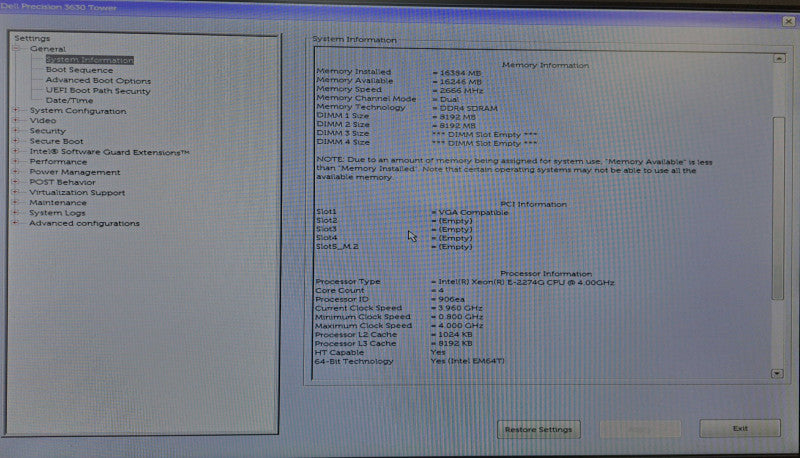
Task: Expand the Secure Boot node
Action: (x=16, y=141)
